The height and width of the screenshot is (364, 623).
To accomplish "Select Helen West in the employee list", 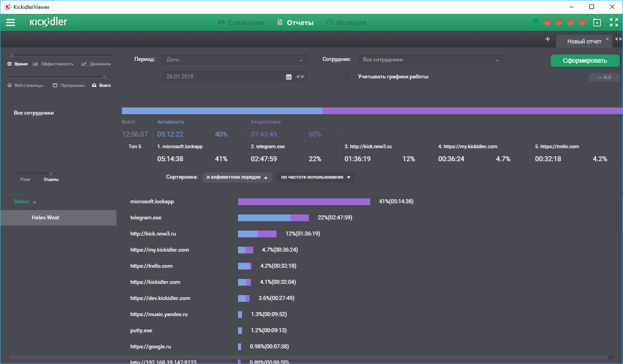I will [x=58, y=218].
